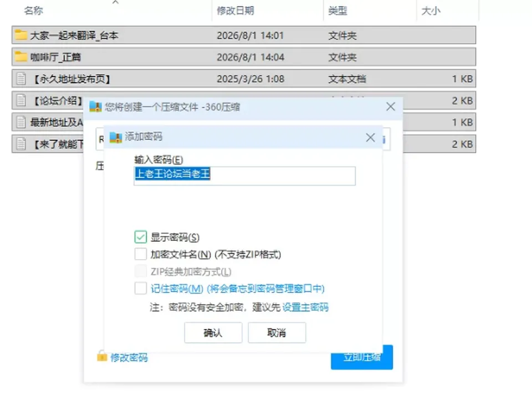Sort files by the 修改日期 column header
This screenshot has width=532, height=407.
coord(236,11)
